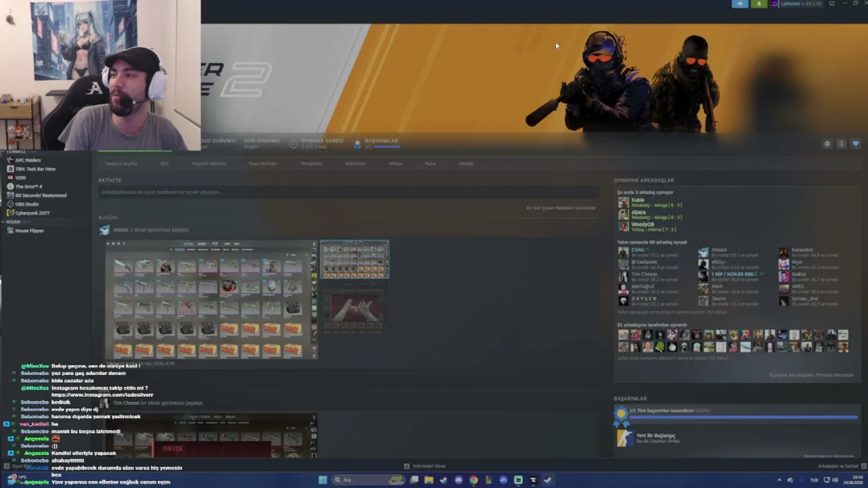Click CVAG's friend avatar
The image size is (868, 488).
point(623,252)
